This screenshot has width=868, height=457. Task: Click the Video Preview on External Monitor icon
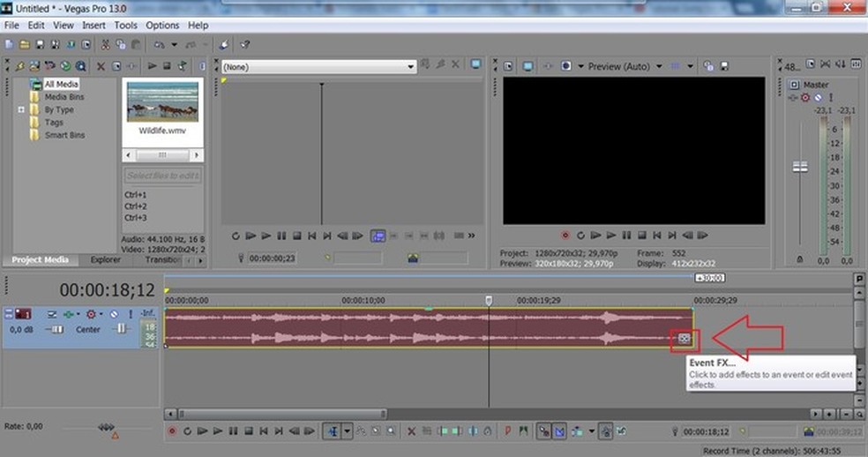pos(528,66)
